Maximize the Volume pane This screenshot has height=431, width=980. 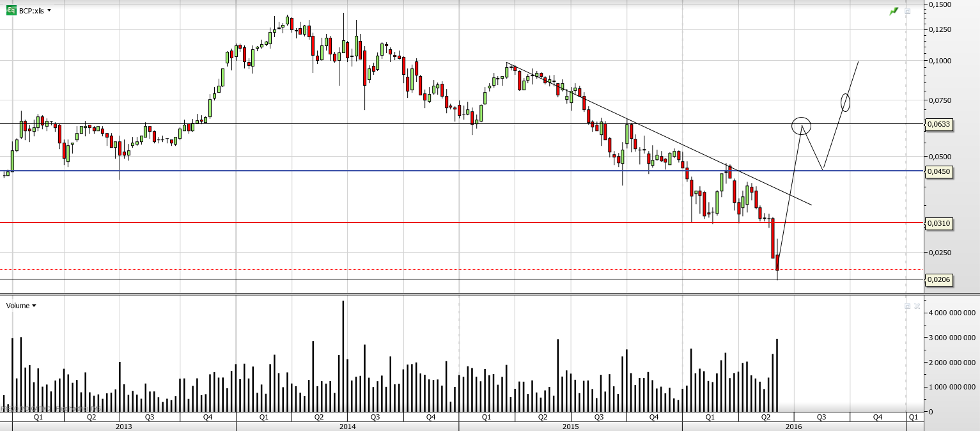coord(907,306)
